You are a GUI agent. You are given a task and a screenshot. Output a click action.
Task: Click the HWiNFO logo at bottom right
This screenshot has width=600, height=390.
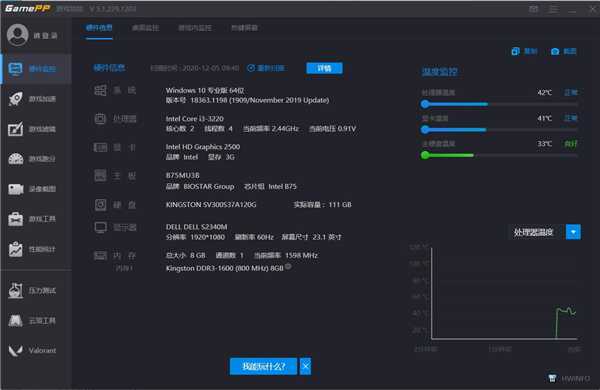click(552, 378)
